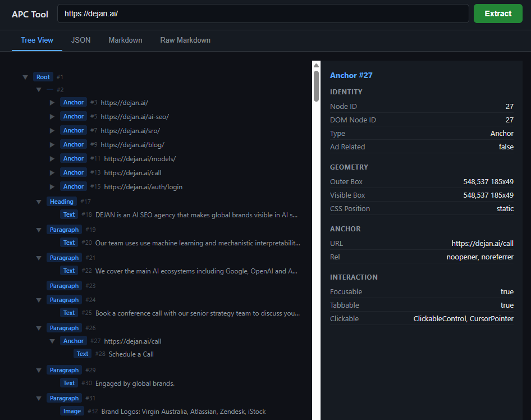Viewport: 531px width, 420px height.
Task: Switch to the Tree View tab
Action: [37, 40]
